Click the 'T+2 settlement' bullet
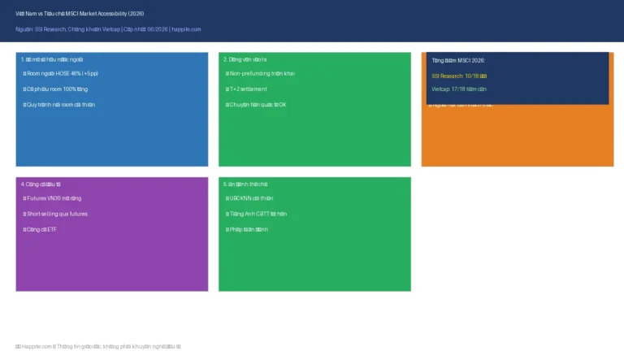Viewport: 624px width, 364px height. (246, 89)
